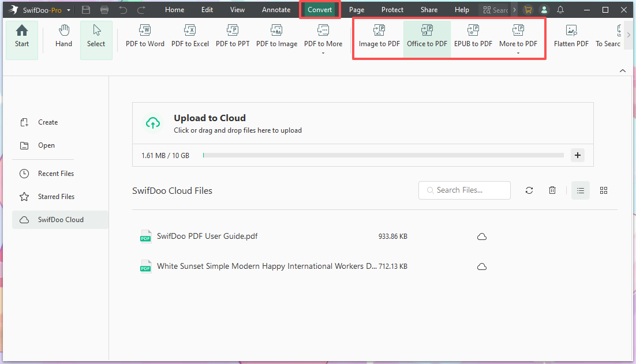This screenshot has height=364, width=636.
Task: Switch cloud files to grid view
Action: 604,190
